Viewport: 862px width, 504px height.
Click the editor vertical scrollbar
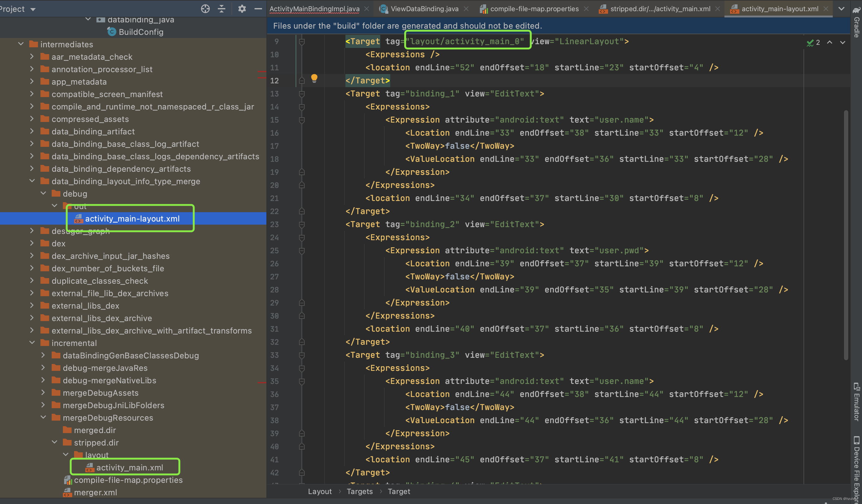pos(846,235)
